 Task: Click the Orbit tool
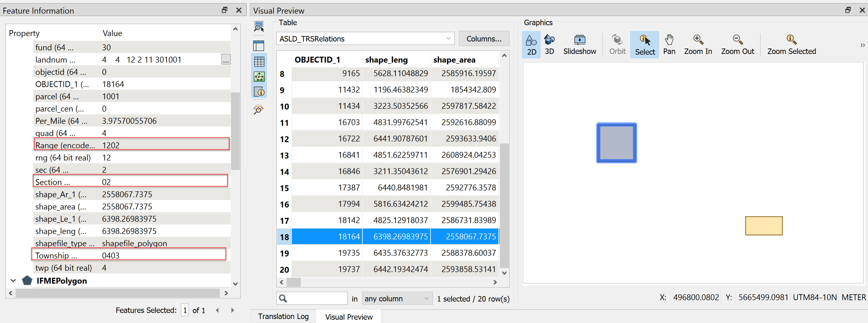click(x=617, y=45)
